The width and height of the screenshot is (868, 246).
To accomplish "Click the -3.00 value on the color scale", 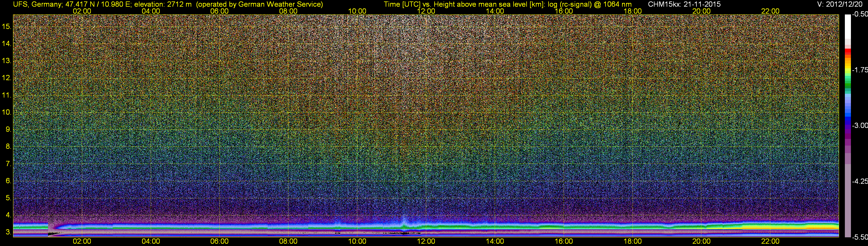I will pyautogui.click(x=860, y=125).
